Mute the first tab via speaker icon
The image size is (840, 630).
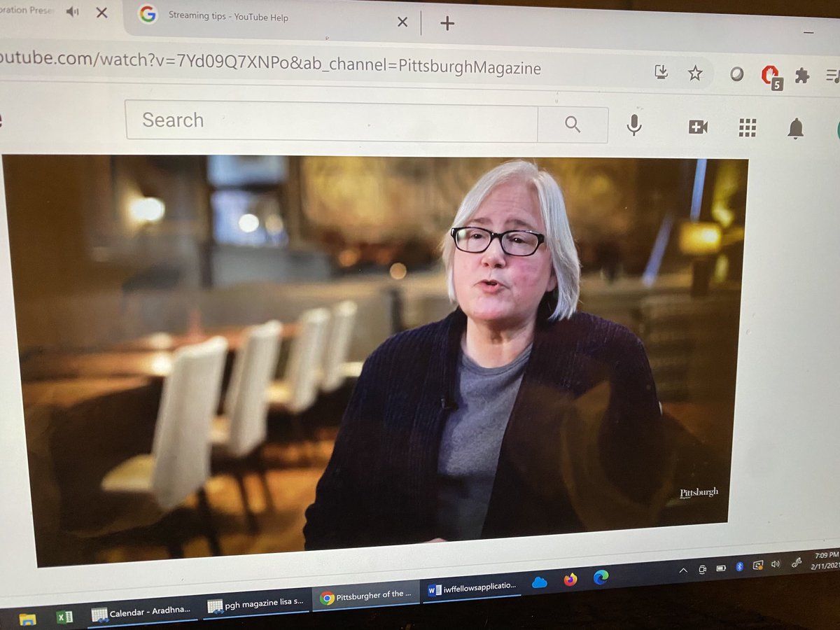(x=72, y=12)
